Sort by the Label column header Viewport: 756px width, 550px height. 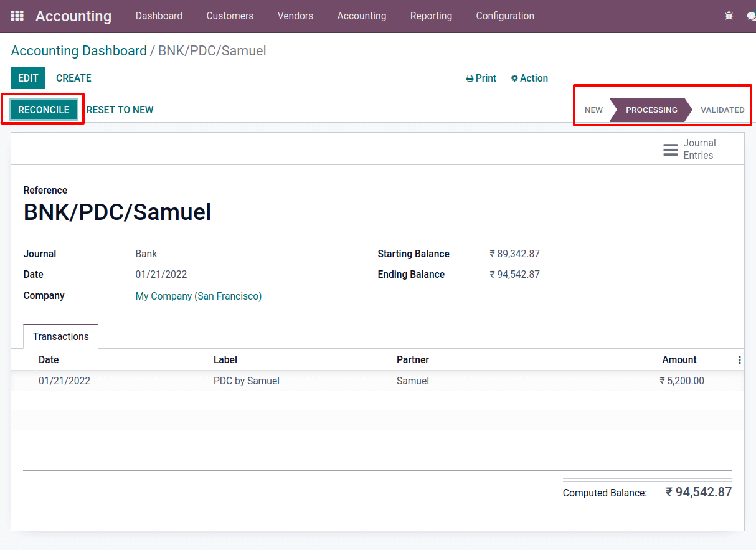225,360
